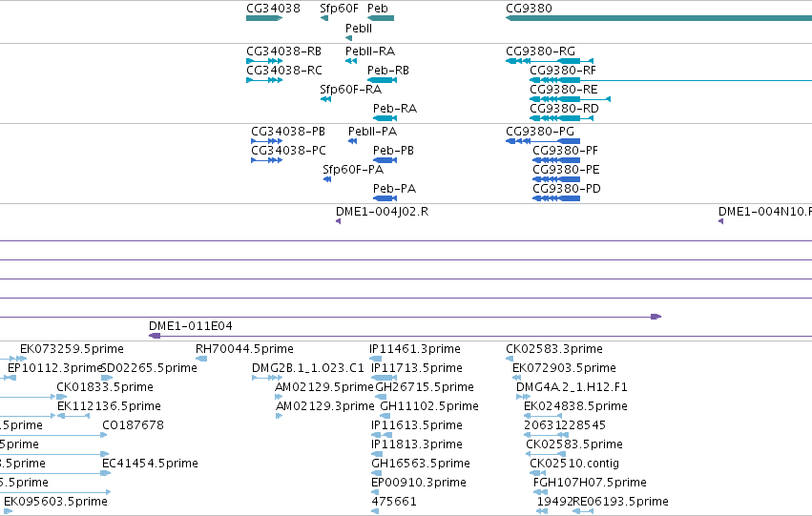Select transcript Peb-RB
This screenshot has width=812, height=516.
[383, 80]
